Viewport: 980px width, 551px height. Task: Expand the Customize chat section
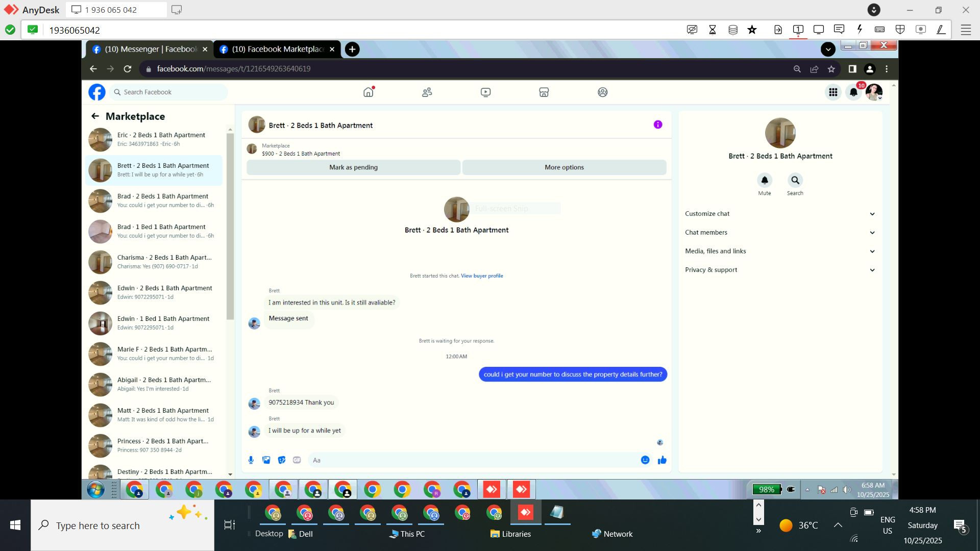779,214
